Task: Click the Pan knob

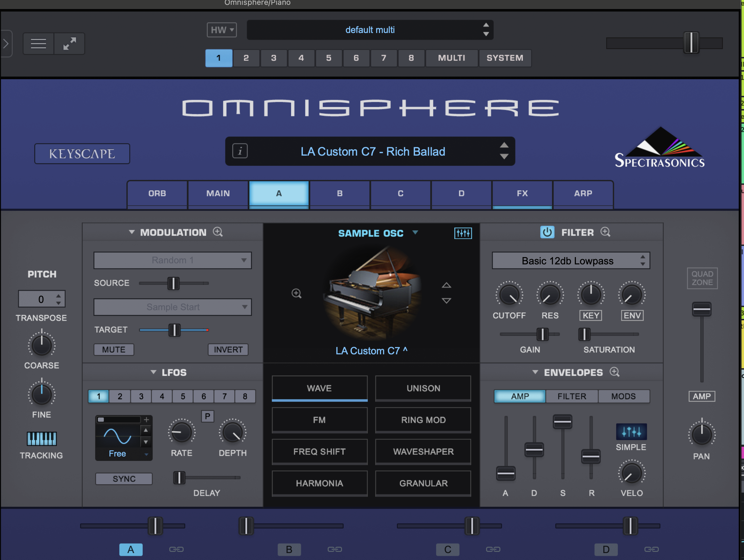Action: point(702,434)
